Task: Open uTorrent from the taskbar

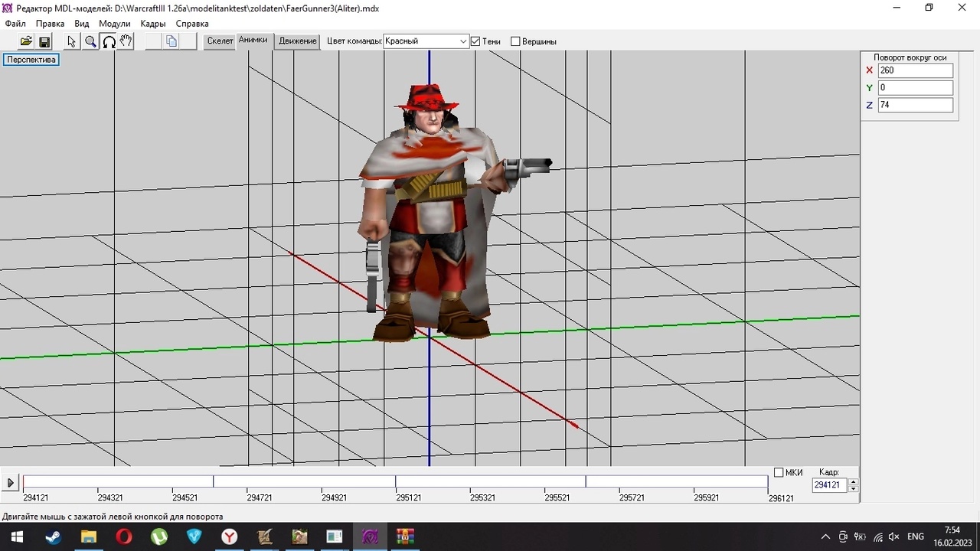Action: click(159, 536)
